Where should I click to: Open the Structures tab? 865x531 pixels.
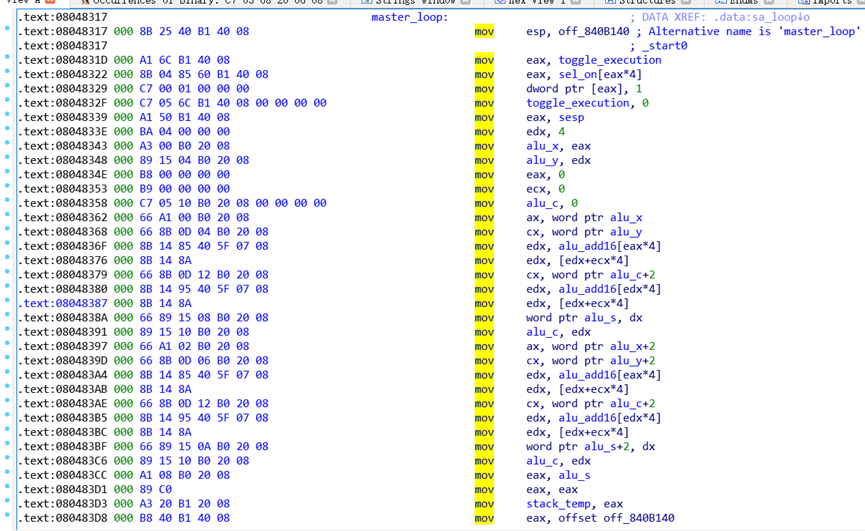tap(647, 2)
